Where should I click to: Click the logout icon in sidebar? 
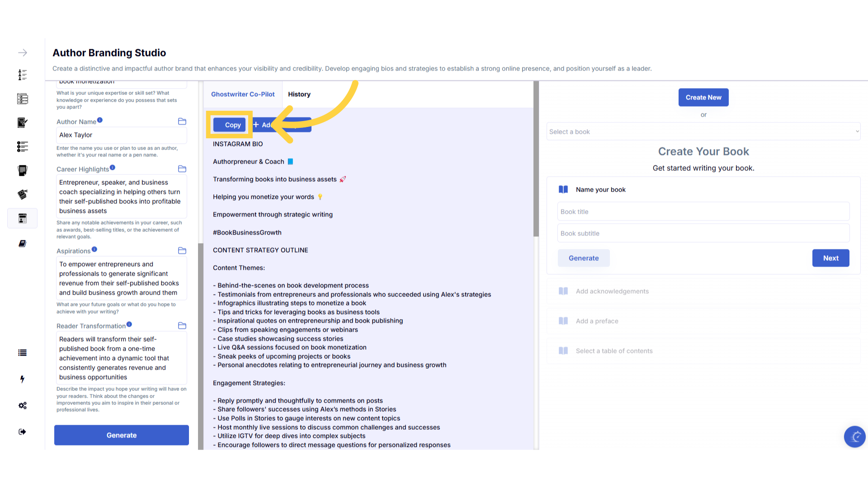pos(22,432)
